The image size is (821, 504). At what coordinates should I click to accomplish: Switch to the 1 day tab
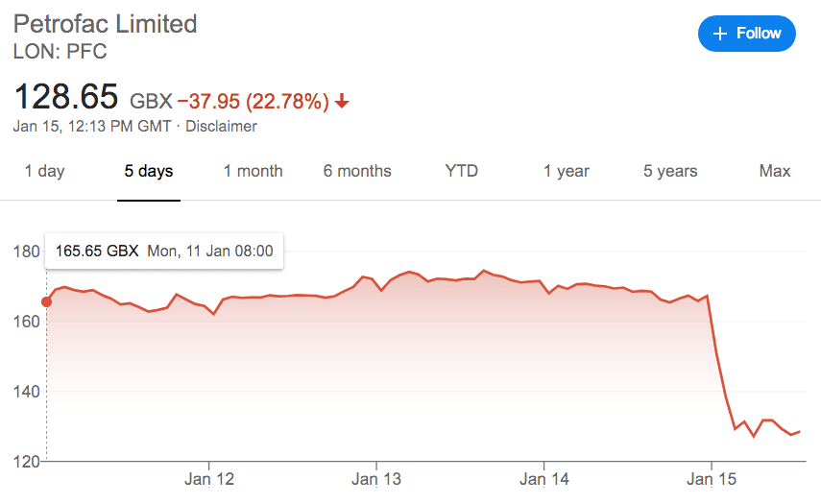pyautogui.click(x=44, y=172)
